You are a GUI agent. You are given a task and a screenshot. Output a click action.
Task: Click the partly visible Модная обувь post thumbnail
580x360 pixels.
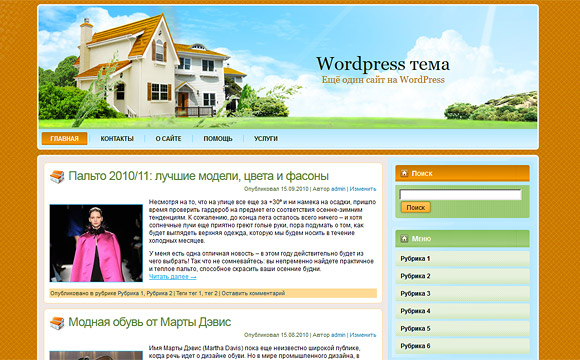[96, 355]
